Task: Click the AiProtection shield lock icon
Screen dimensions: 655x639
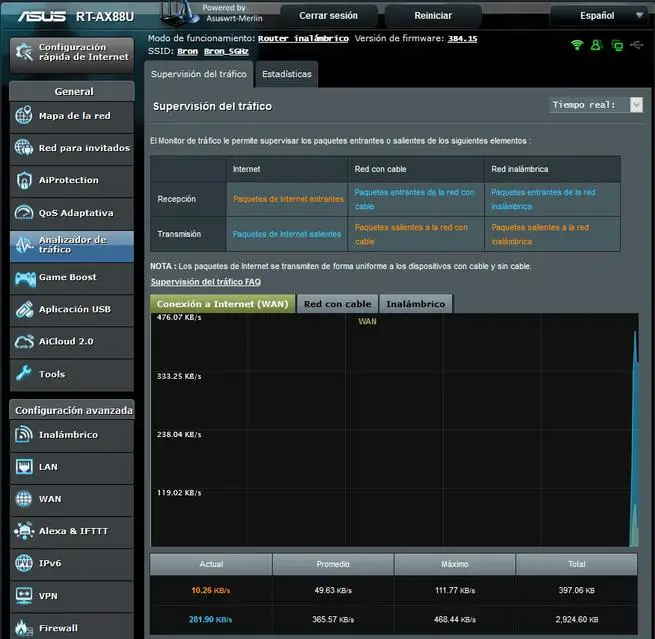Action: coord(24,180)
